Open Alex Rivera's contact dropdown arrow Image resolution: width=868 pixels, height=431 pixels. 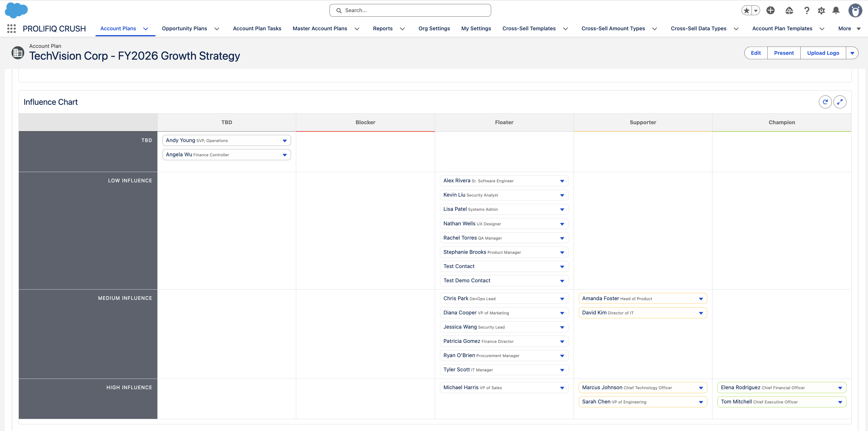point(562,181)
